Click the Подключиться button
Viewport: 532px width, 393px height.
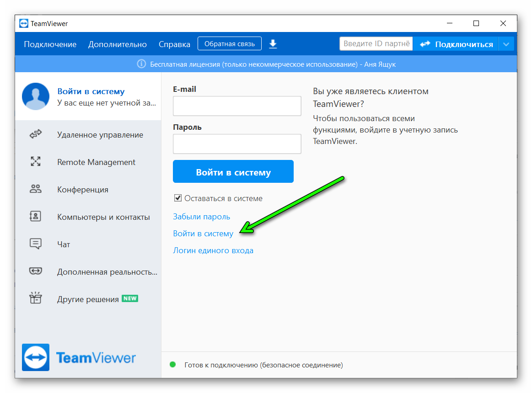(456, 44)
